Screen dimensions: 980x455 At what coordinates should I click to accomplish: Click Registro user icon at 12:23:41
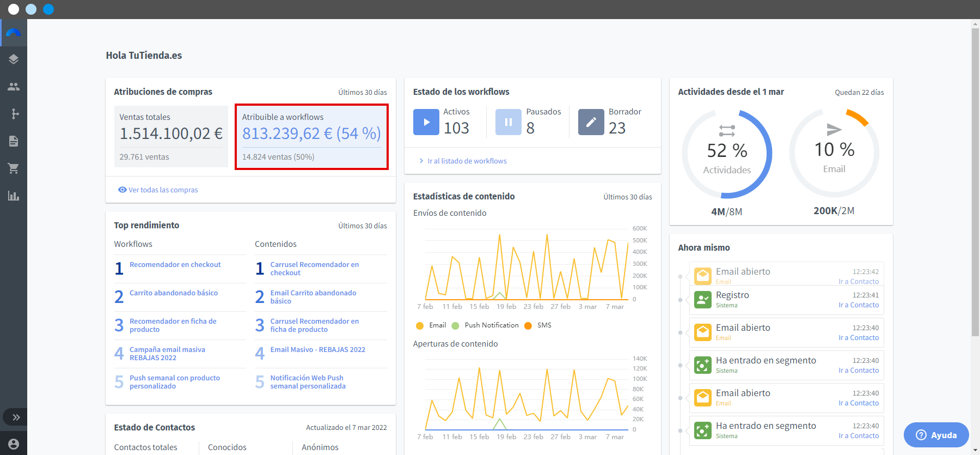pyautogui.click(x=703, y=300)
